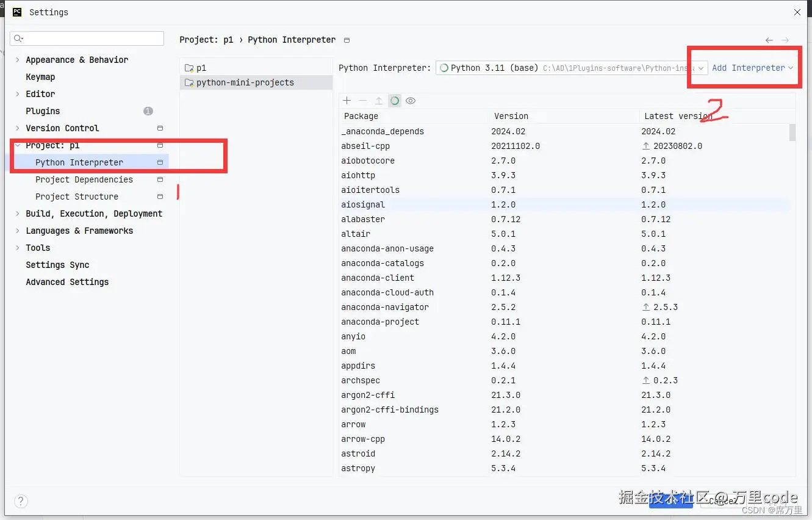This screenshot has width=812, height=520.
Task: Click the Version column header
Action: tap(511, 116)
